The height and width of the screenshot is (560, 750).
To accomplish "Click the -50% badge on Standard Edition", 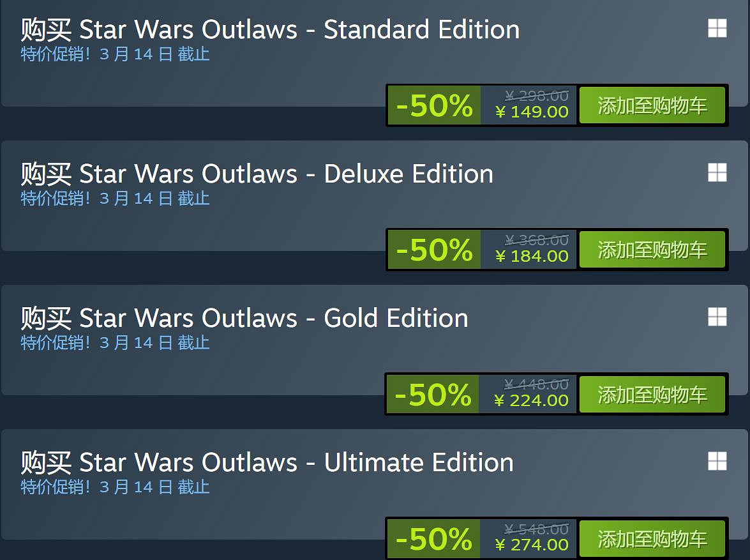I will point(434,106).
